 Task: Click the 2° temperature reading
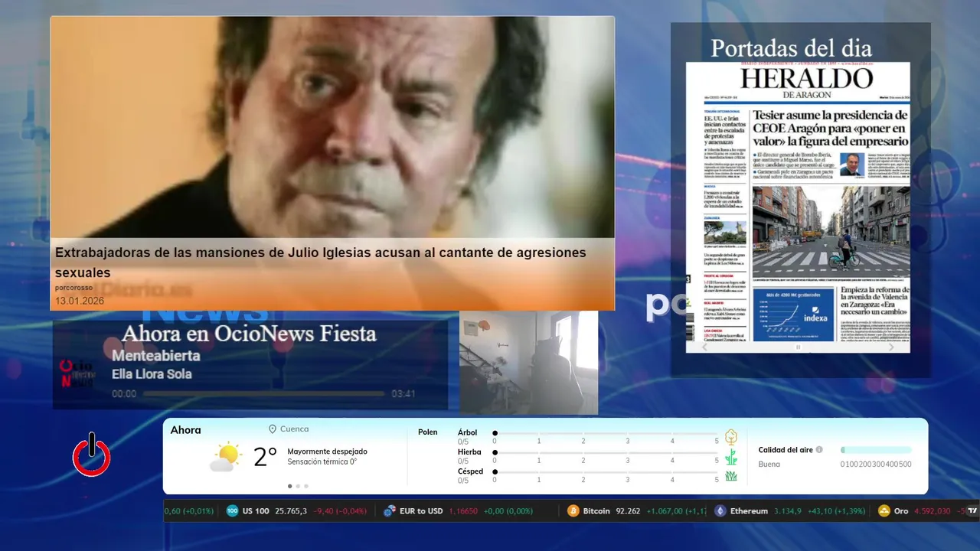[x=265, y=457]
